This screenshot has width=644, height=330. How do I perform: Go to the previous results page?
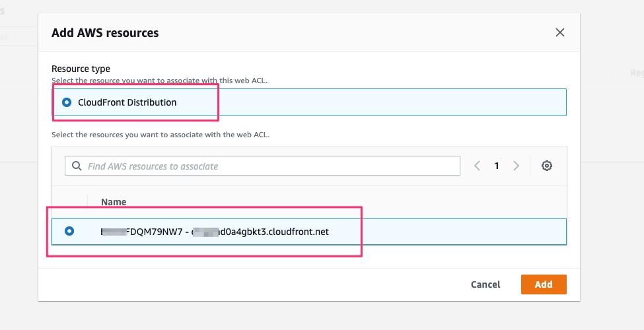click(477, 166)
